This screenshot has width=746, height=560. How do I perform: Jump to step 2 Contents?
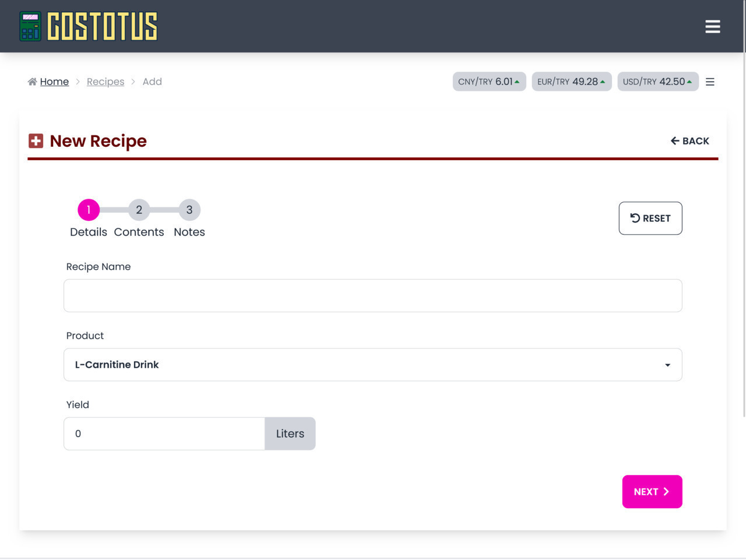(x=139, y=210)
